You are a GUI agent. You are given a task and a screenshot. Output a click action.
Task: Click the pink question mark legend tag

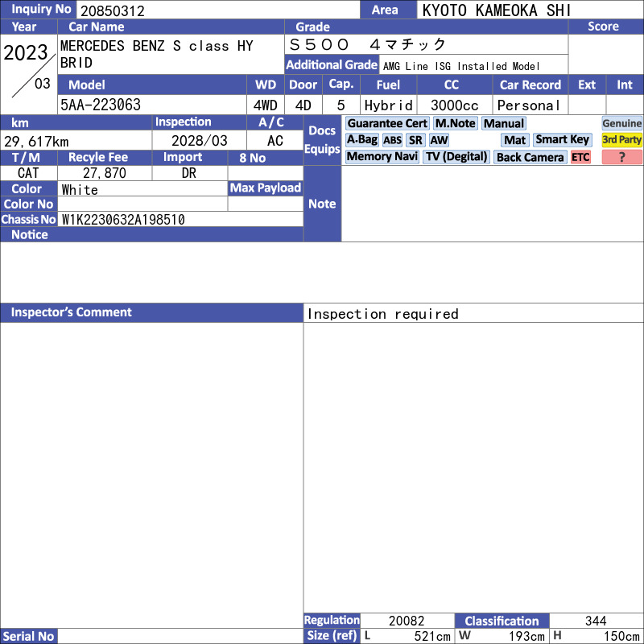(x=621, y=157)
